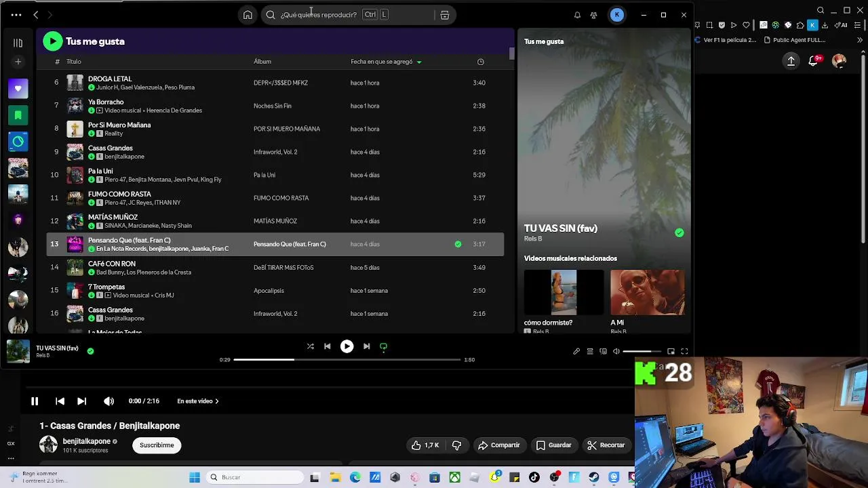Open artist benjitalkapone in row 9
Screen dimensions: 868x488
[124, 157]
